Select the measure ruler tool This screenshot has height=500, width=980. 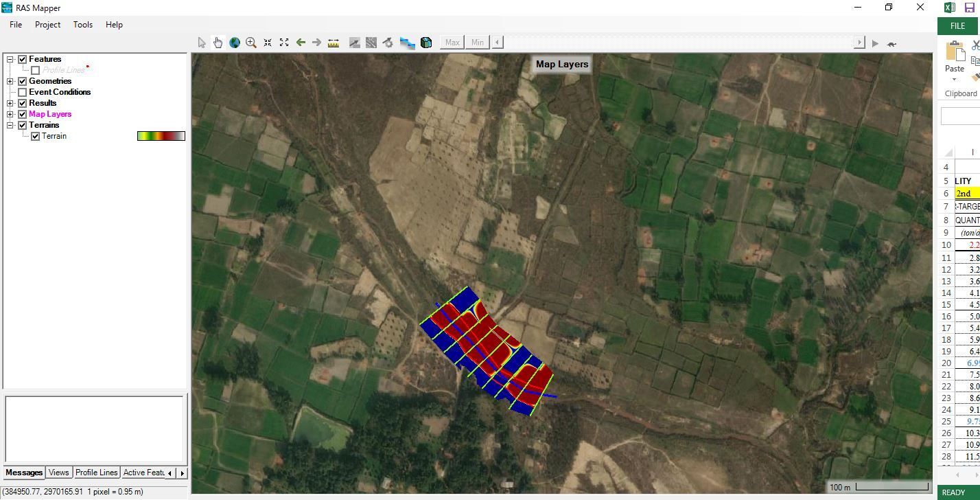pos(334,43)
